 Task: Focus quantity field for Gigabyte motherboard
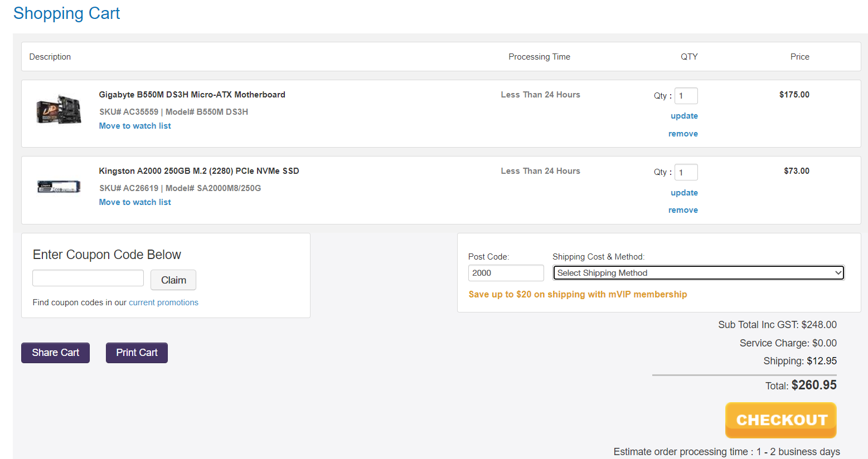686,96
